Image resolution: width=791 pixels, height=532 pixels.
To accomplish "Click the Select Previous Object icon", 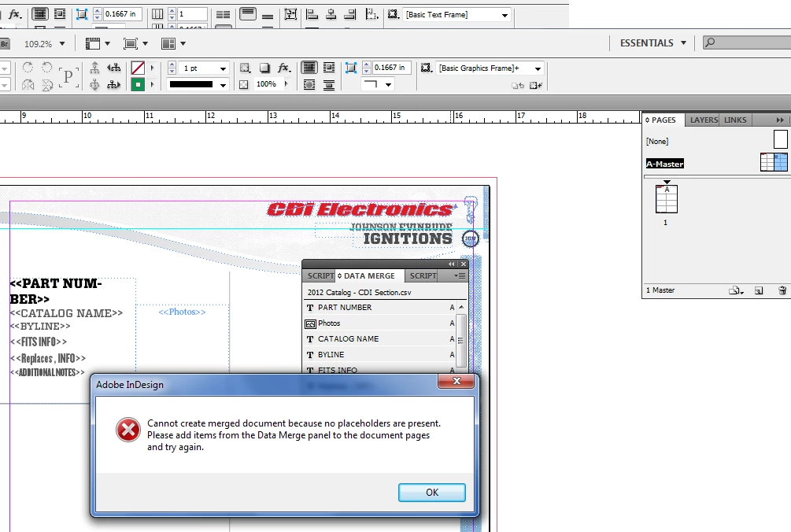I will tap(114, 68).
